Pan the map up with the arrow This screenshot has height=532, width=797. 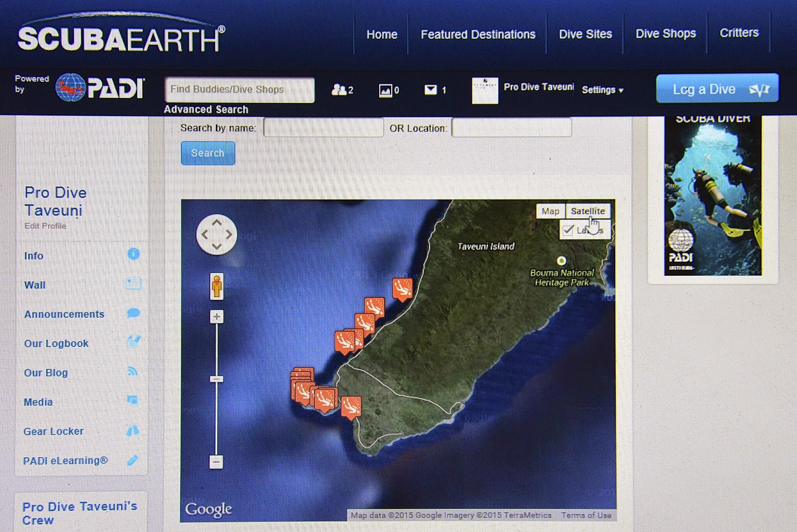(x=217, y=223)
